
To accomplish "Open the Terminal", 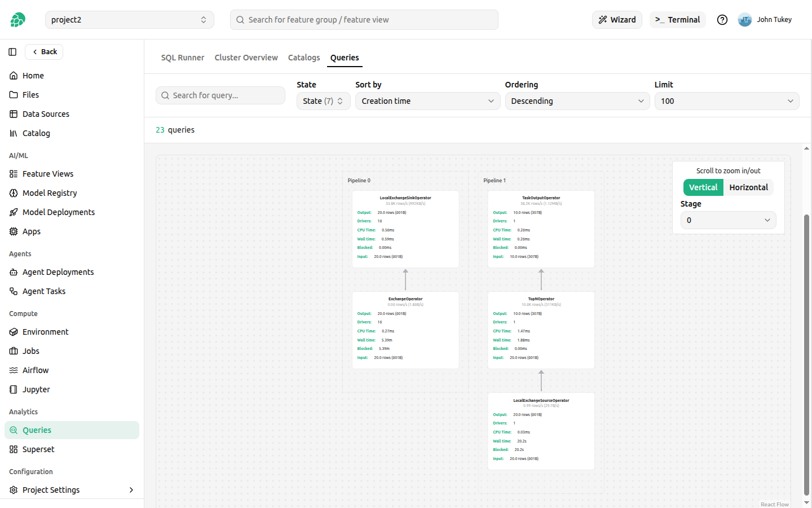I will coord(678,20).
